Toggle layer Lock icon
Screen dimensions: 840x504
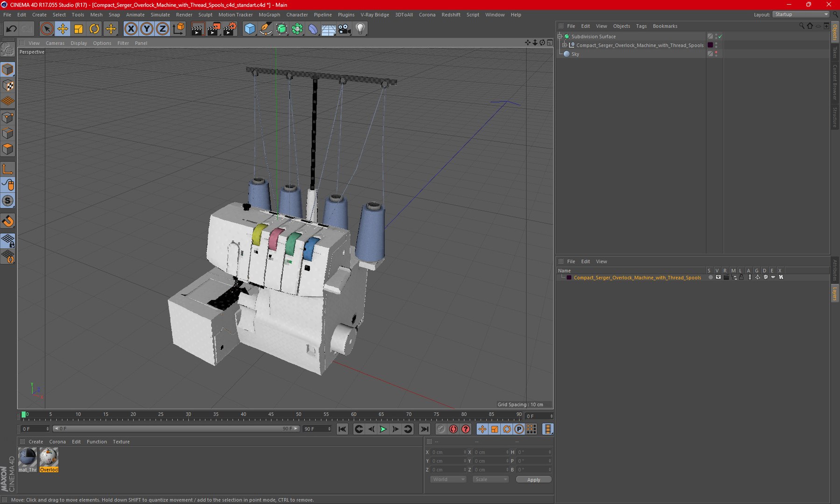click(x=742, y=277)
